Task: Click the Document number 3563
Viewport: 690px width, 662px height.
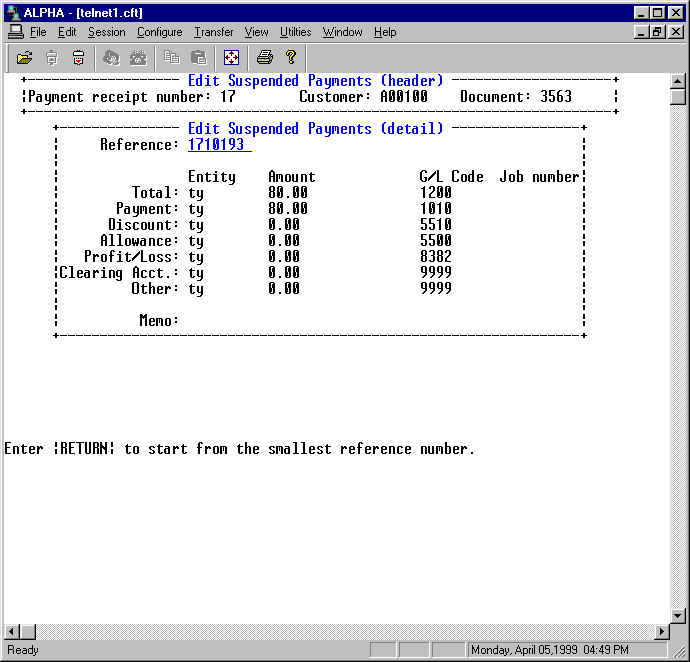Action: (556, 96)
